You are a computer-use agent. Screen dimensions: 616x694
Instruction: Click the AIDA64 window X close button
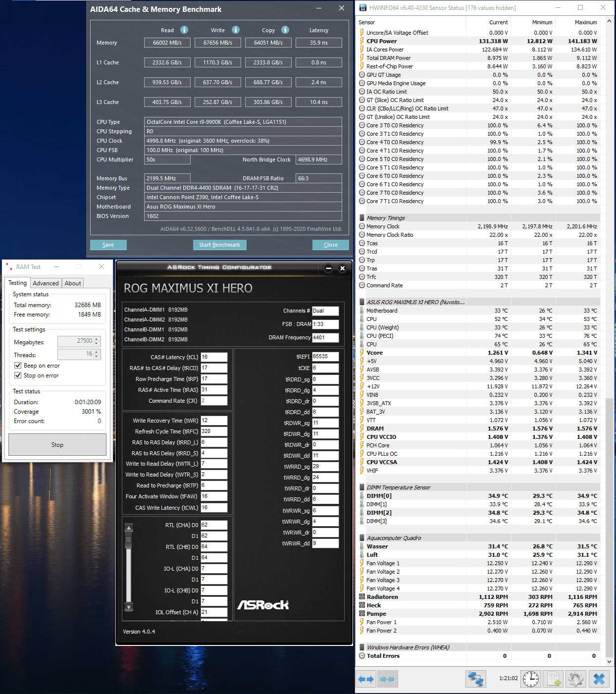click(x=342, y=8)
